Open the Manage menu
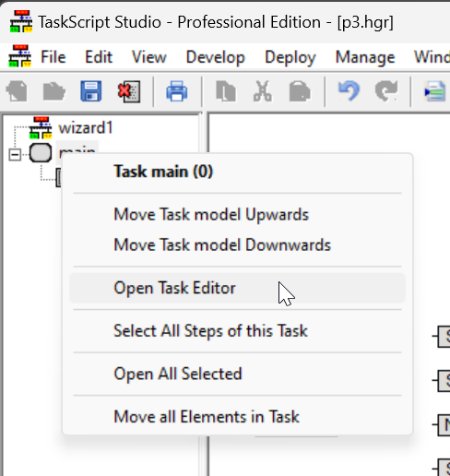This screenshot has height=476, width=450. point(365,57)
